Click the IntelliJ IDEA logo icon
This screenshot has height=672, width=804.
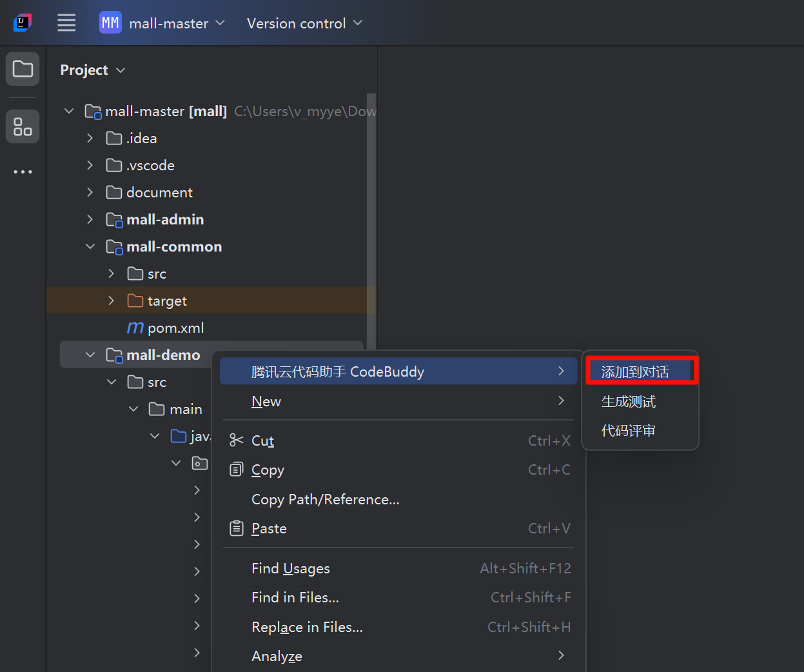[x=23, y=23]
